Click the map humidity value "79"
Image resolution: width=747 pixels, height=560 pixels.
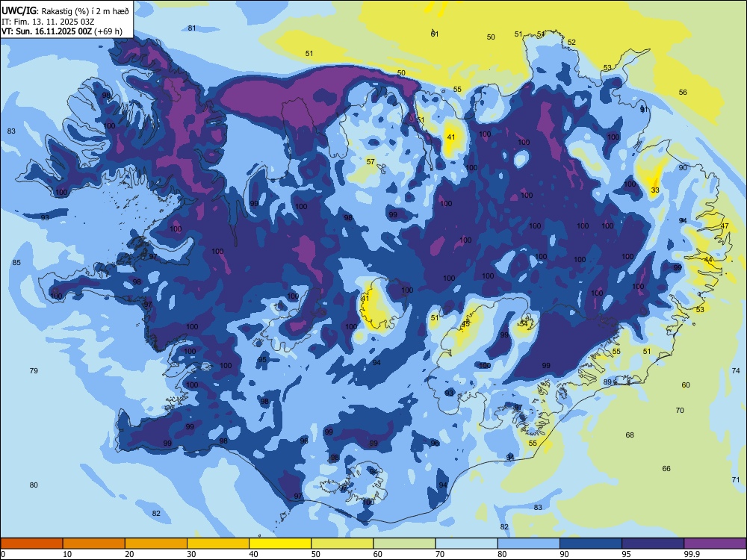[x=34, y=371]
